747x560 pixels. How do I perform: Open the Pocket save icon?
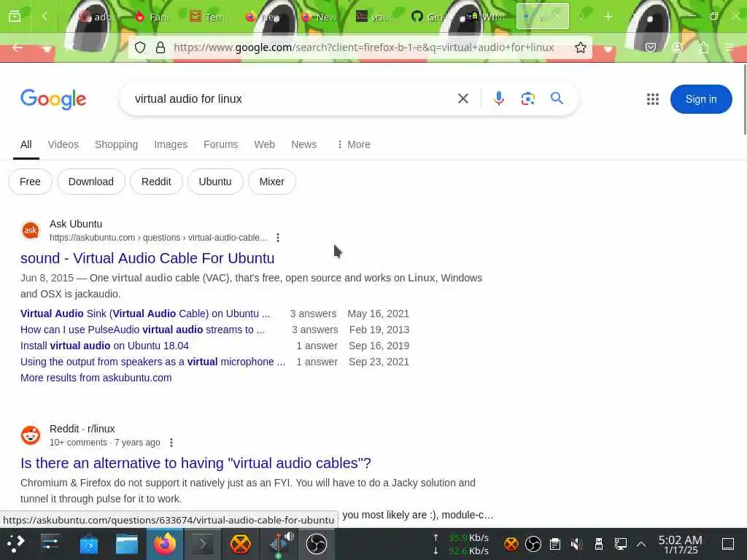point(651,47)
